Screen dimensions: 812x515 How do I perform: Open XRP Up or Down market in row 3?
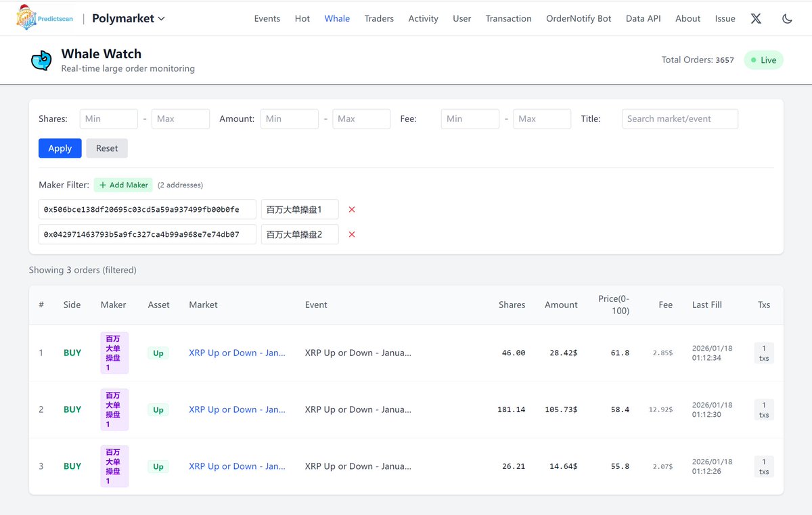237,466
